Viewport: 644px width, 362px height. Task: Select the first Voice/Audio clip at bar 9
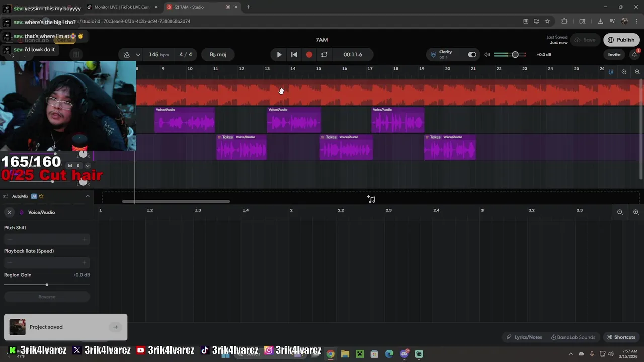tap(185, 120)
